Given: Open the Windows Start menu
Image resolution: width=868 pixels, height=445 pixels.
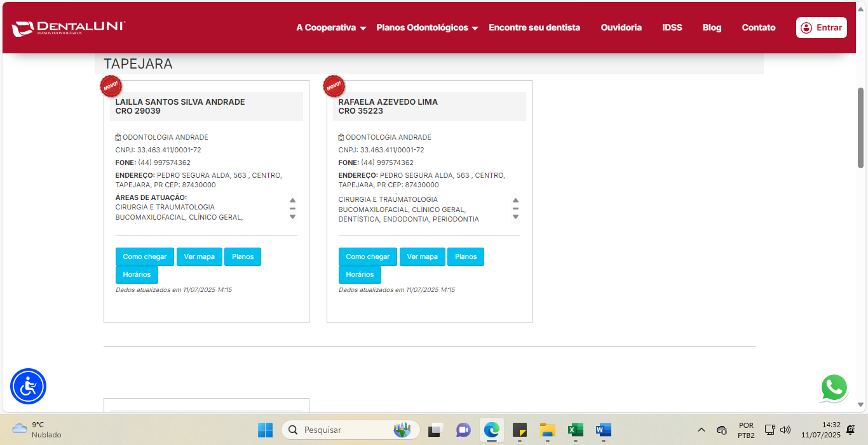Looking at the screenshot, I should [265, 430].
